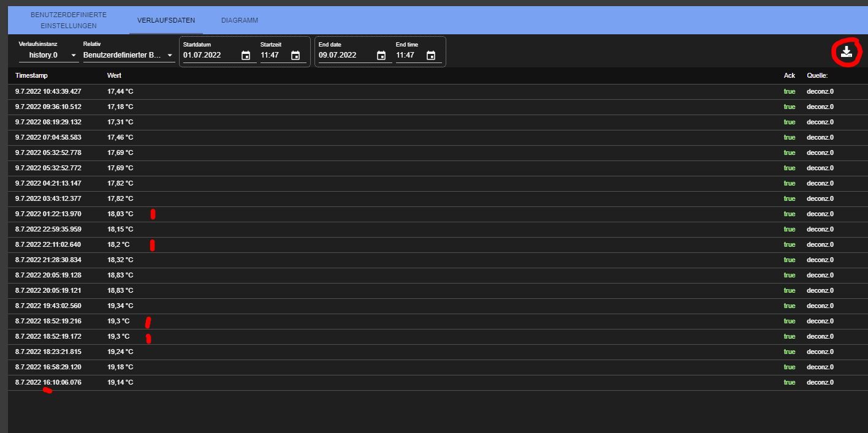Expand the Relativ Benutzerdefinierter dropdown
The width and height of the screenshot is (868, 433).
pos(129,55)
